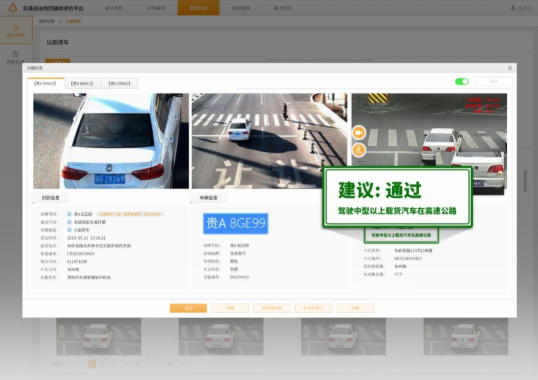
Task: Click the 以图搜车 page heading
Action: click(58, 42)
